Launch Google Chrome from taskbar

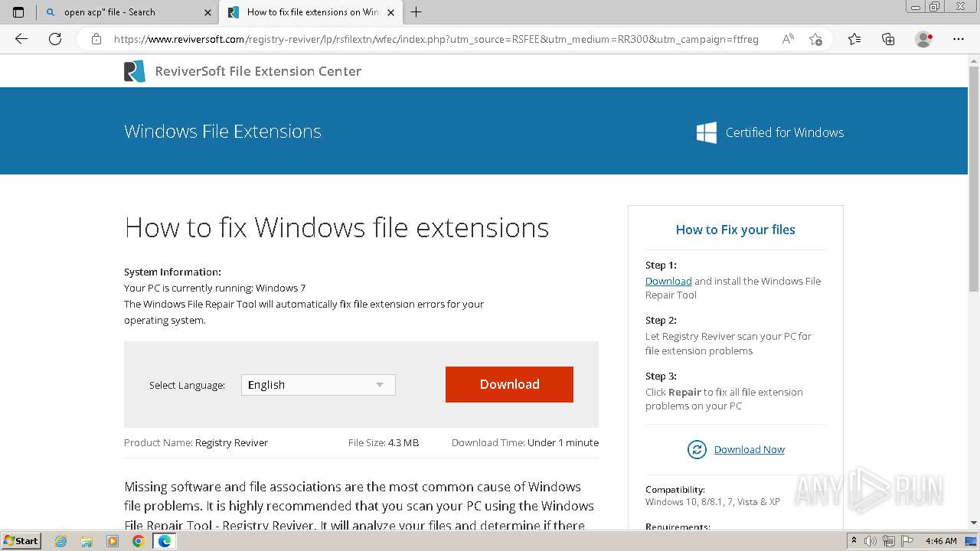pyautogui.click(x=138, y=541)
